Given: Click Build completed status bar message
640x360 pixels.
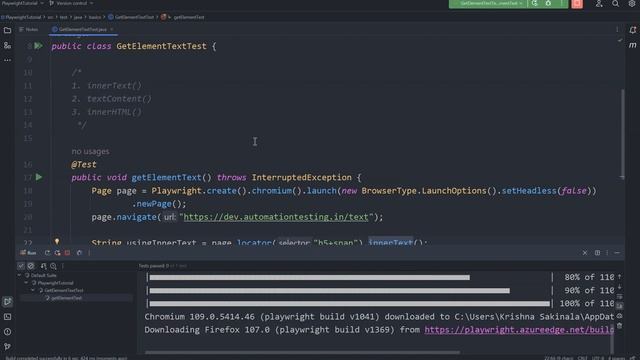Looking at the screenshot, I should click(66, 358).
